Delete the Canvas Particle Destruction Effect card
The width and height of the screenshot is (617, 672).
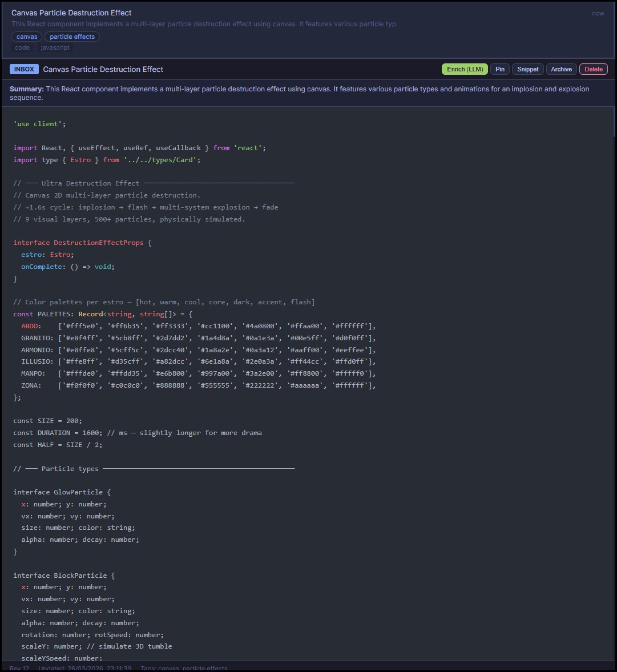point(593,69)
